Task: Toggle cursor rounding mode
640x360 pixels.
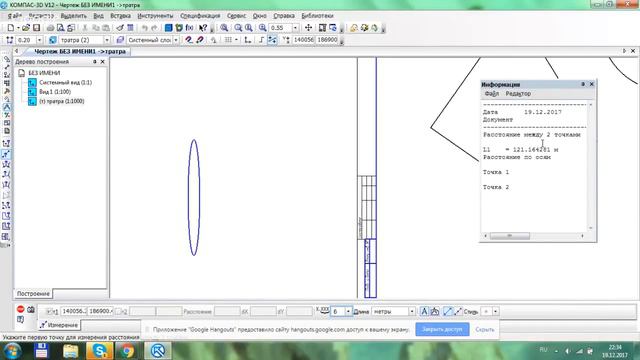Action: tap(272, 40)
